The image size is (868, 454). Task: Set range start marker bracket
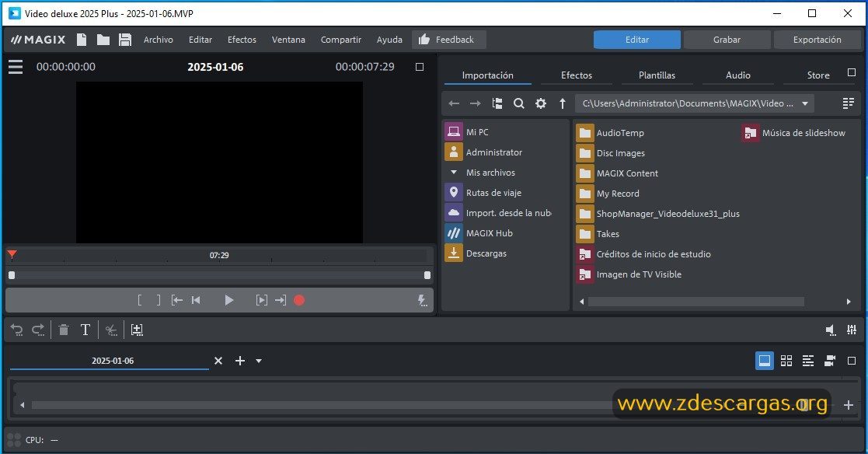pos(140,300)
